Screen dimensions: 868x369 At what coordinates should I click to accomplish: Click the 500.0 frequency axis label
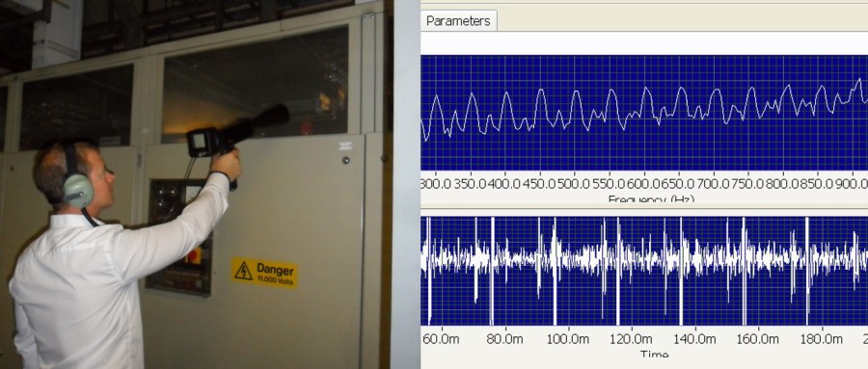[574, 184]
